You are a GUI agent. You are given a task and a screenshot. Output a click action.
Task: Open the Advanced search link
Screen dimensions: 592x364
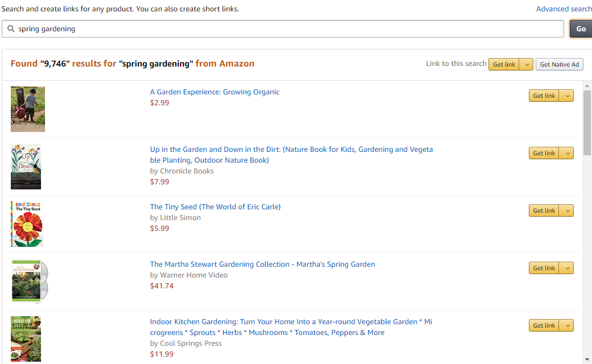(564, 9)
